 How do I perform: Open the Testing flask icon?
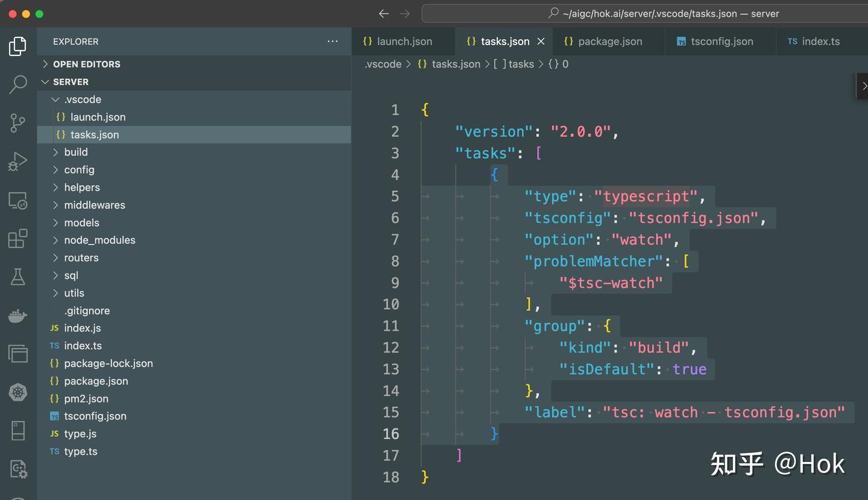17,277
